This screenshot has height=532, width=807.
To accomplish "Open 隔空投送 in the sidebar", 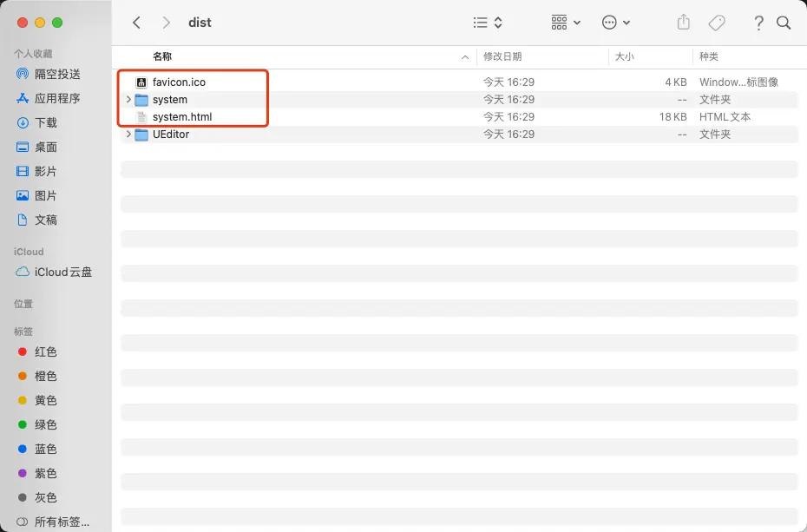I will coord(57,74).
